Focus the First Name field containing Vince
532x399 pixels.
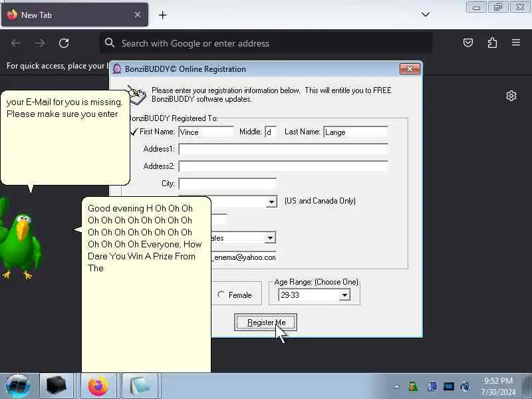coord(206,132)
